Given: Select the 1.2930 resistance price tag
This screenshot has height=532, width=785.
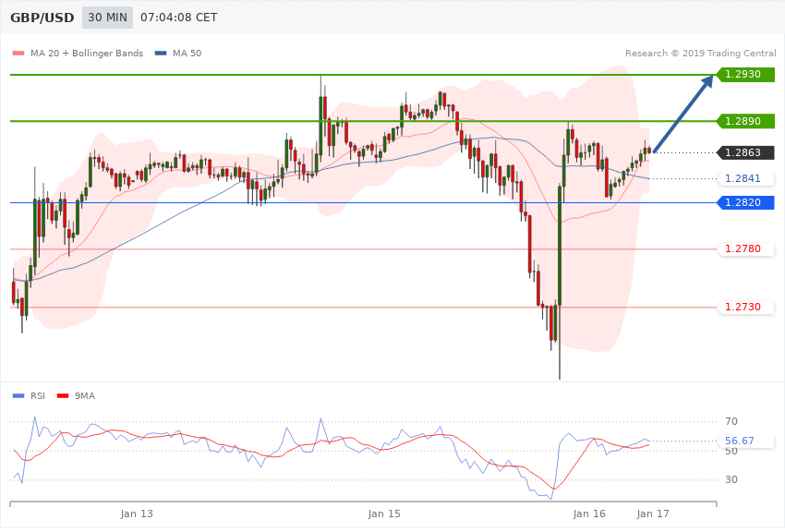Looking at the screenshot, I should [x=746, y=75].
